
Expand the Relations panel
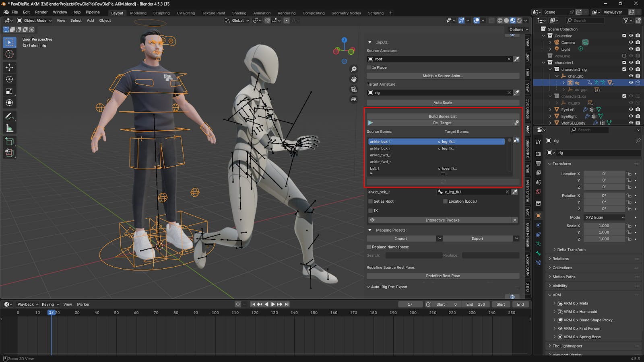point(560,259)
